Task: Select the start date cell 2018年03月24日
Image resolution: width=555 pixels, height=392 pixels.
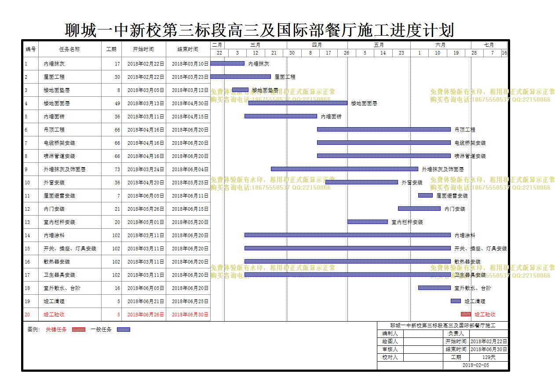Action: [144, 169]
